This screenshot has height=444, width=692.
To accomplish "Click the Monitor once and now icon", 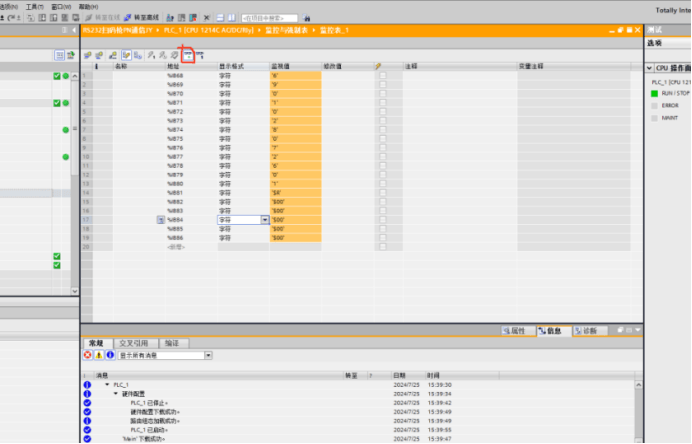I will (x=200, y=55).
